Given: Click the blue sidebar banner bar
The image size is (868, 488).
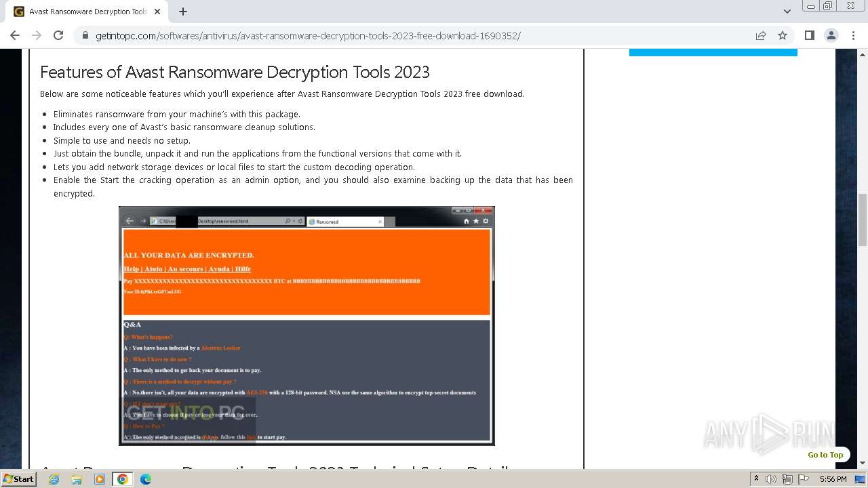Looking at the screenshot, I should [x=713, y=52].
